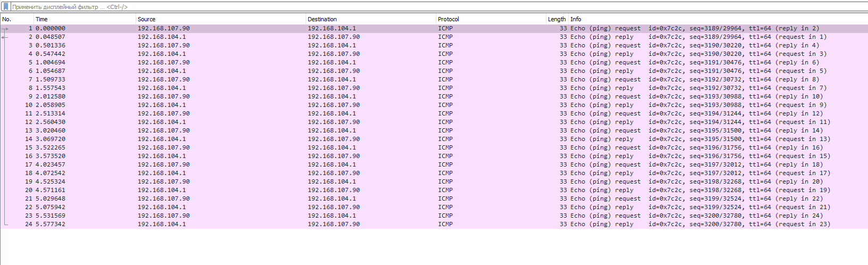This screenshot has width=868, height=265.
Task: Select packet 14 at time 3.069720
Action: point(434,139)
